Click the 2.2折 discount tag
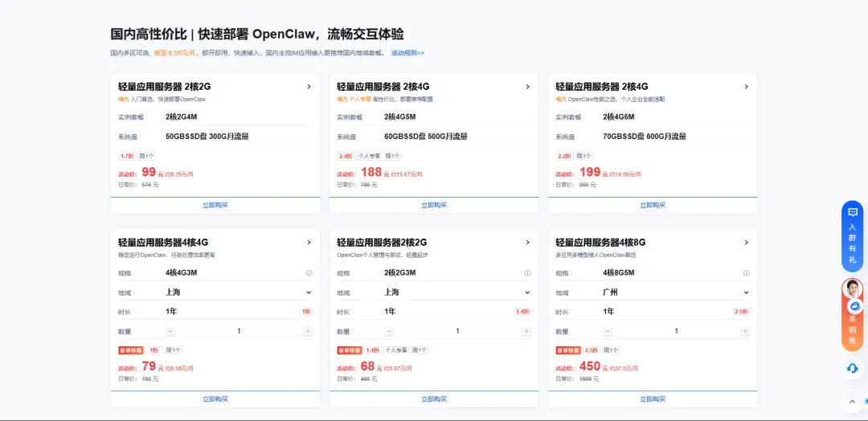868x421 pixels. coord(565,157)
